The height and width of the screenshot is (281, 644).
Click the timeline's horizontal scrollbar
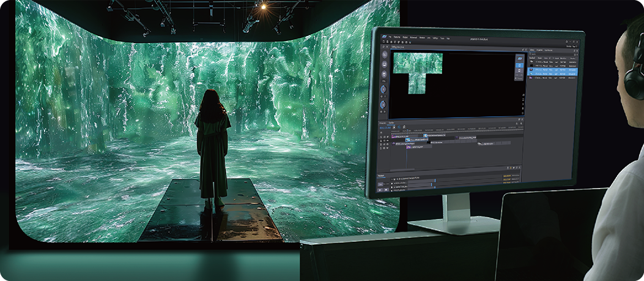[402, 170]
